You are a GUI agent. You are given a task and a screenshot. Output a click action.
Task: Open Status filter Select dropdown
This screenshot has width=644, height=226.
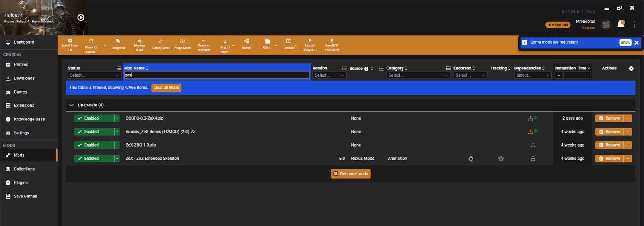pyautogui.click(x=94, y=75)
